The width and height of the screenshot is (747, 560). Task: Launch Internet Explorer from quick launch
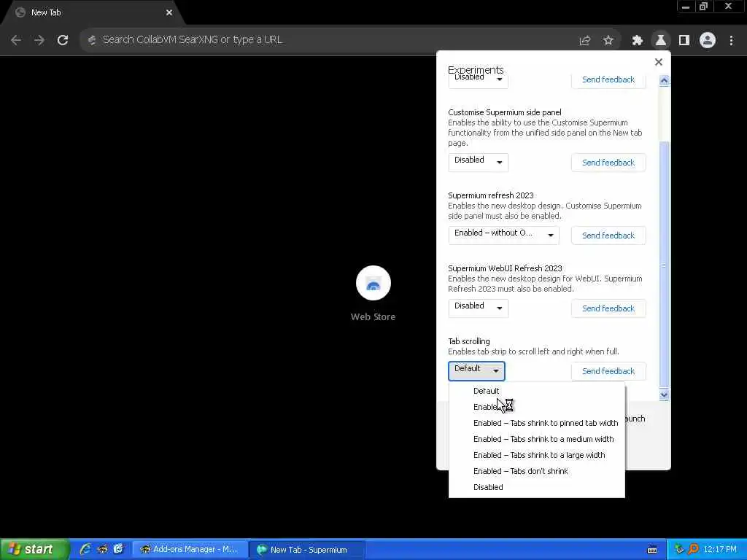tap(85, 550)
